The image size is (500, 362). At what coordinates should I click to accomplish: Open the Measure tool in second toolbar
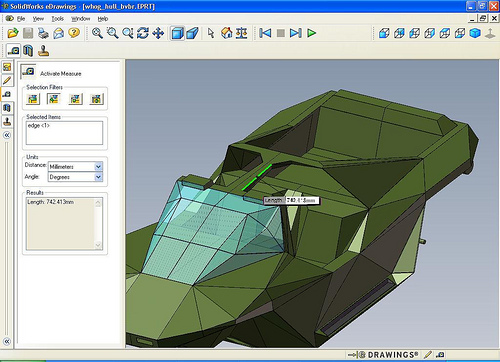click(x=13, y=51)
